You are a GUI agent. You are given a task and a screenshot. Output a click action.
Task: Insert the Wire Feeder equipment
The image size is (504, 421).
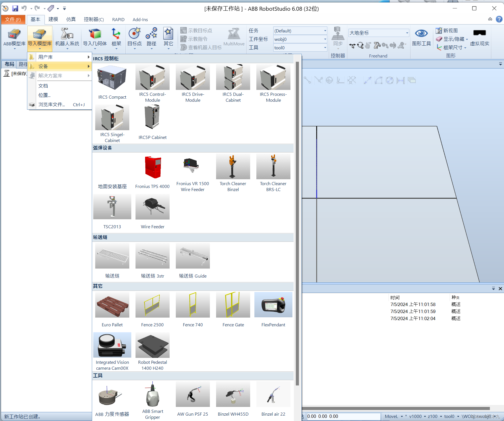[152, 212]
